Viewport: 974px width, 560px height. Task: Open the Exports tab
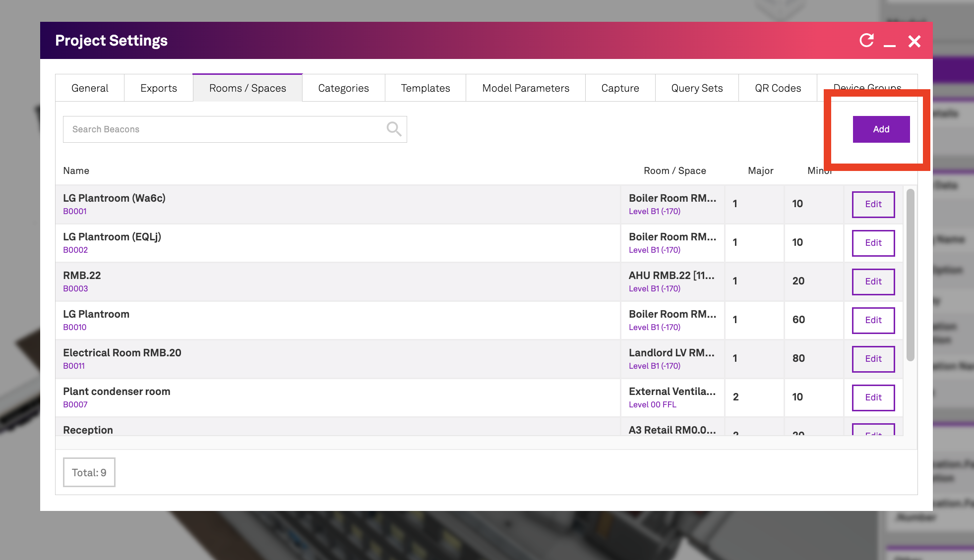point(159,88)
